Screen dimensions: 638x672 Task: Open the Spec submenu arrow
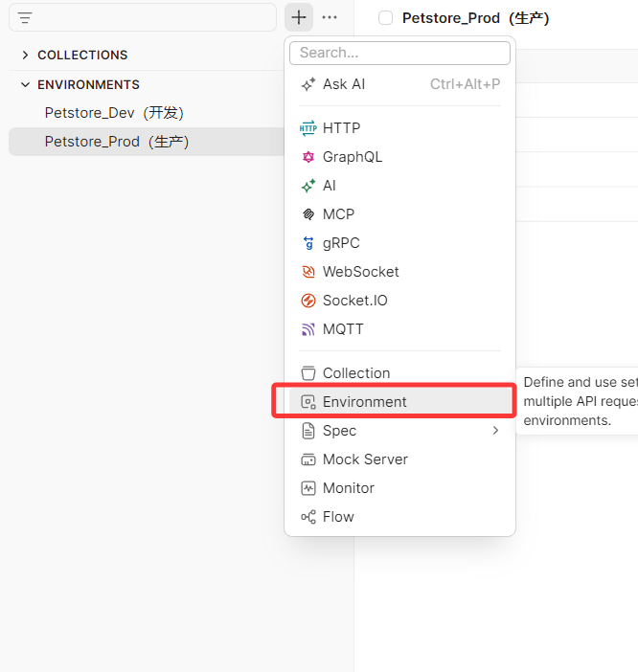[495, 430]
